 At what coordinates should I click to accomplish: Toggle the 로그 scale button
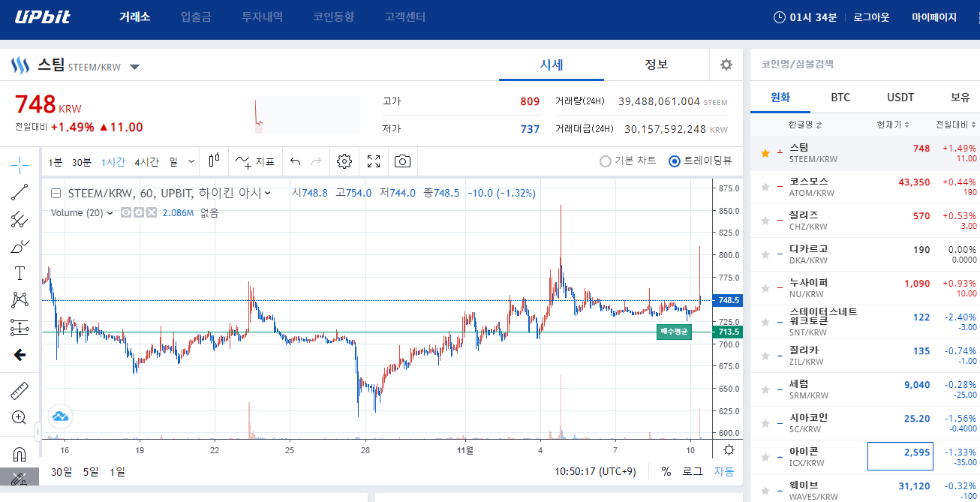pyautogui.click(x=692, y=472)
